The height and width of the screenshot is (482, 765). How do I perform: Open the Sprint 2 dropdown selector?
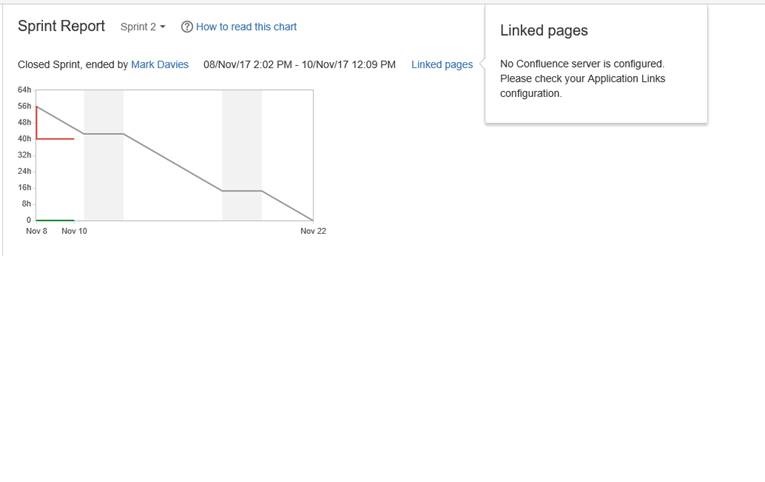point(142,27)
